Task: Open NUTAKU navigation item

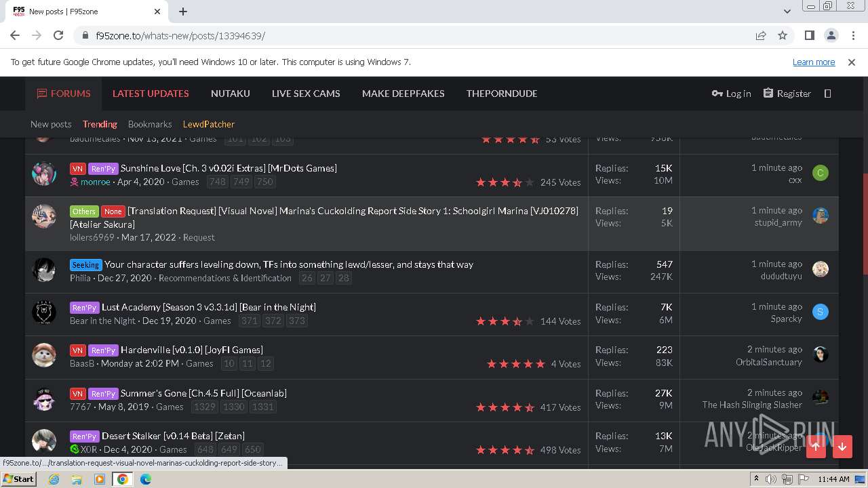Action: pyautogui.click(x=231, y=94)
